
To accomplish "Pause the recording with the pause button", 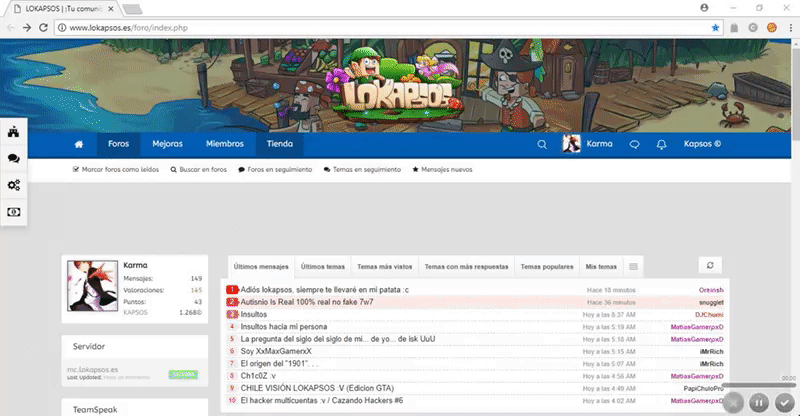I will (759, 402).
